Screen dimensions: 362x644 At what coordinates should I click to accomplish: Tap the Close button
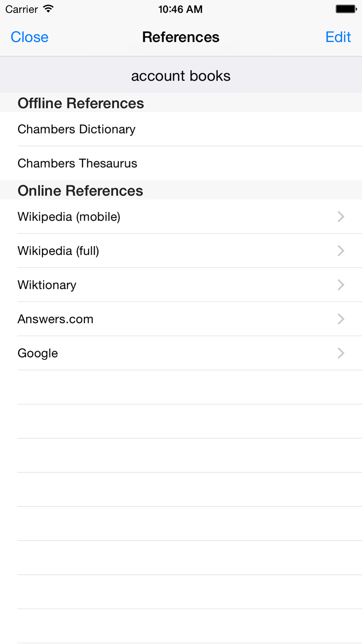click(29, 37)
